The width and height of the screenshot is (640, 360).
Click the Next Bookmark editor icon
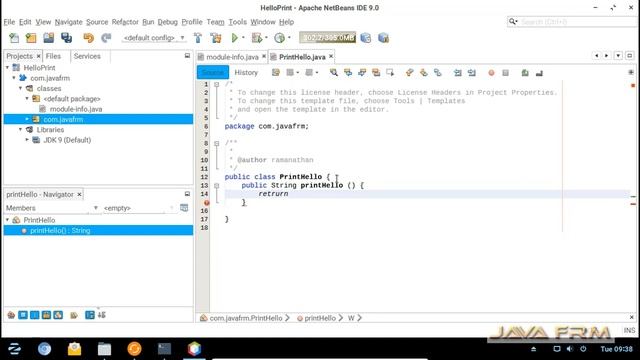(x=424, y=73)
